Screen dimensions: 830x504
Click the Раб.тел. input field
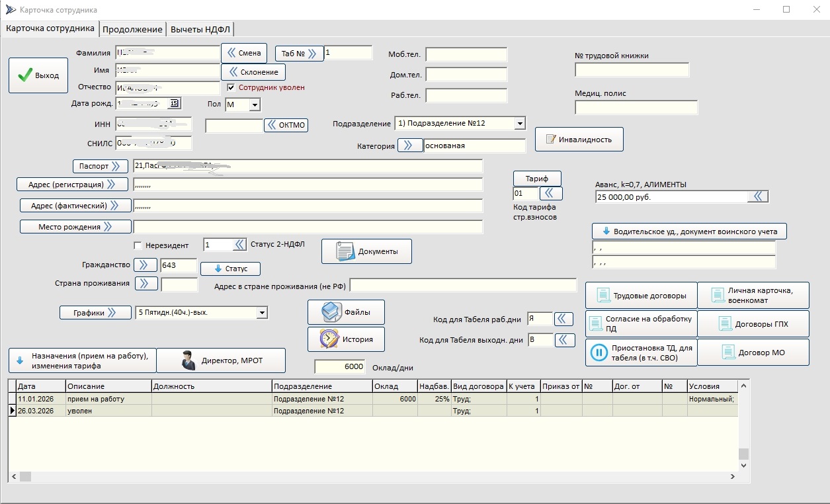[x=466, y=95]
